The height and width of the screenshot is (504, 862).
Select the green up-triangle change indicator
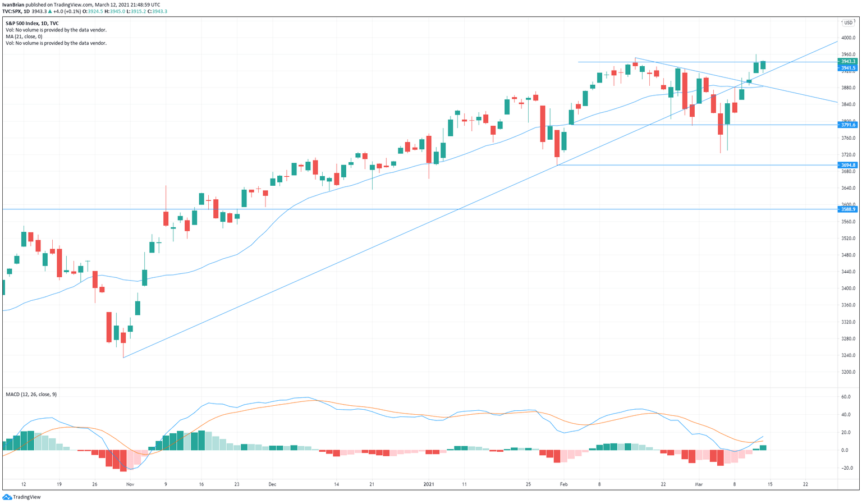pos(49,11)
